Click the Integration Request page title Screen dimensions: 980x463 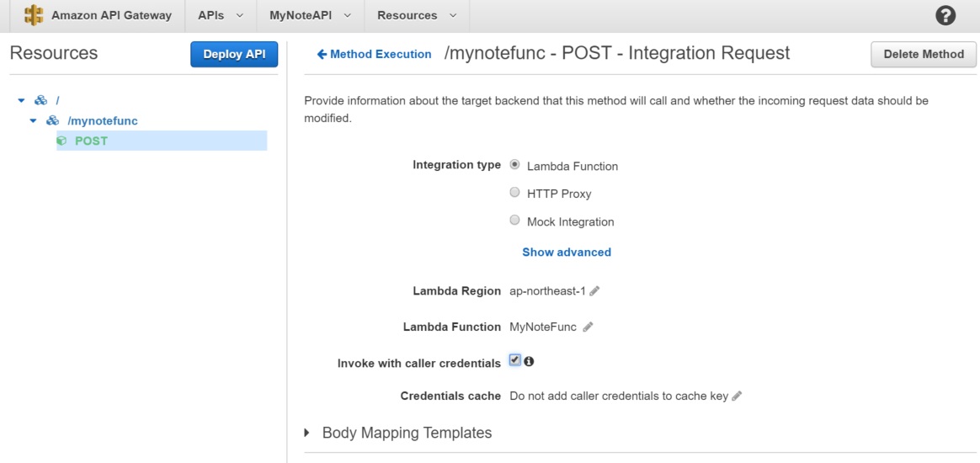[x=617, y=53]
